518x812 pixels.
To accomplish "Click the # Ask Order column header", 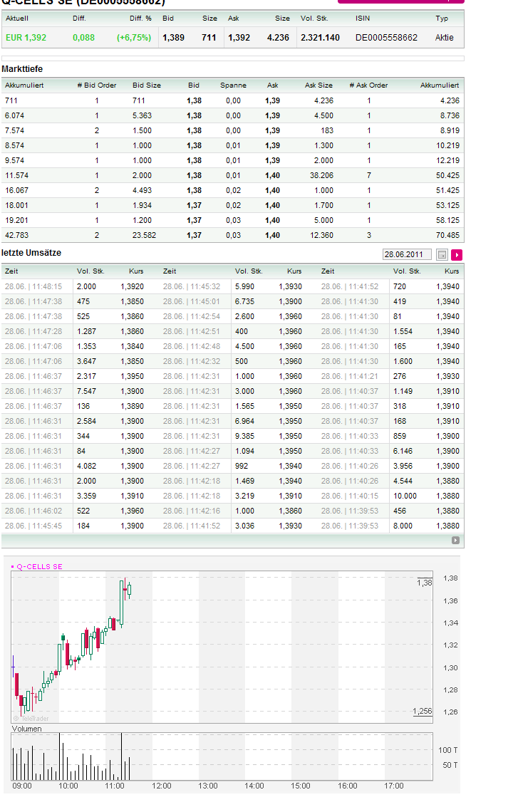I will click(369, 85).
